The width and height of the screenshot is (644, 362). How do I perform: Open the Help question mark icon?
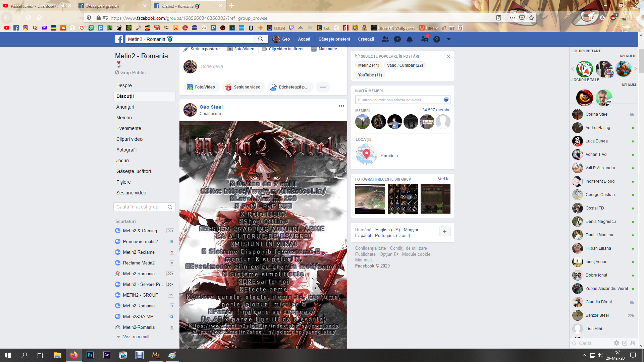click(436, 39)
